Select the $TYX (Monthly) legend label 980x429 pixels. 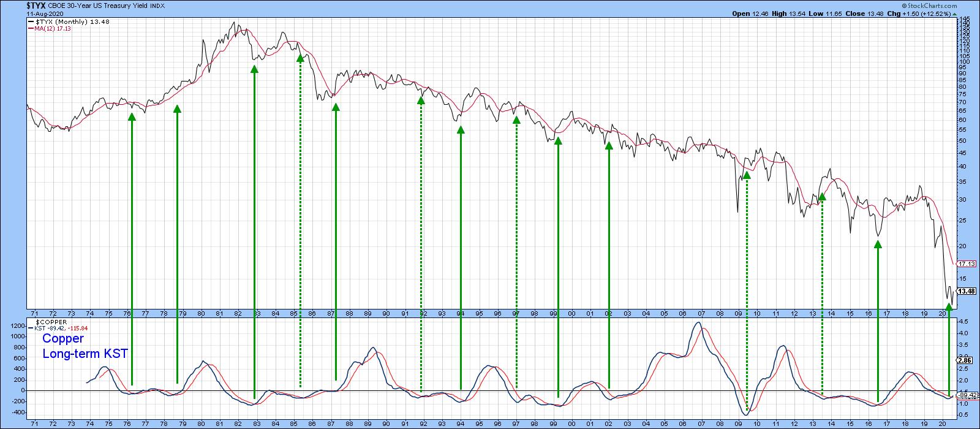(61, 21)
